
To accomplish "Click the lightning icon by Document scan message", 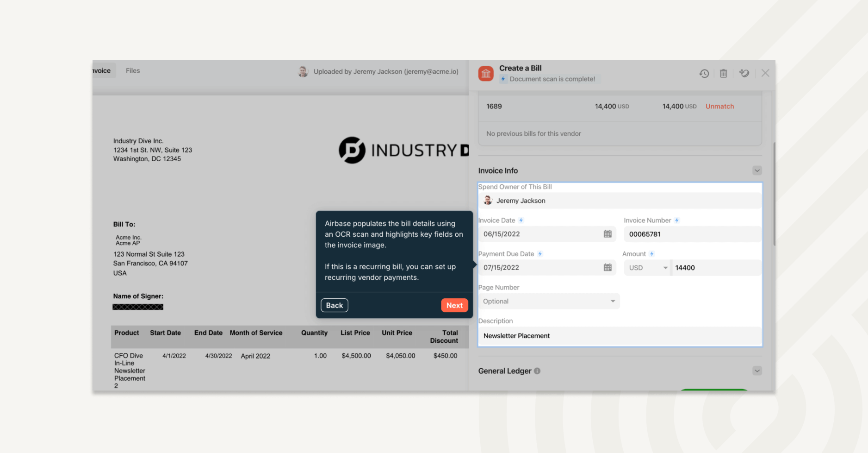I will pos(503,79).
